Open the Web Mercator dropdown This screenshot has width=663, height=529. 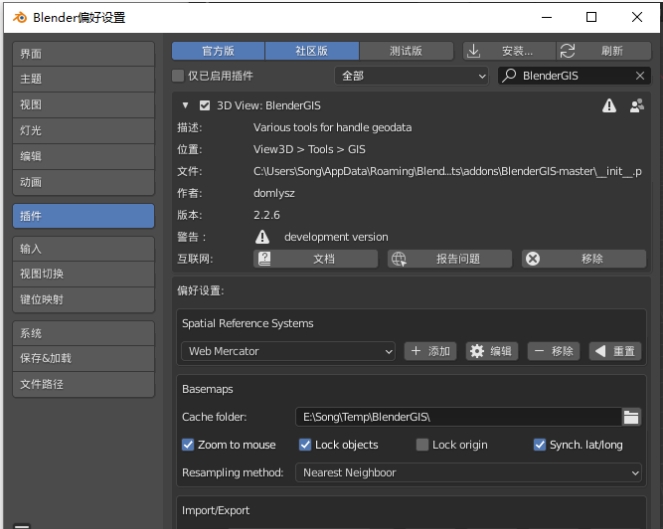click(288, 351)
